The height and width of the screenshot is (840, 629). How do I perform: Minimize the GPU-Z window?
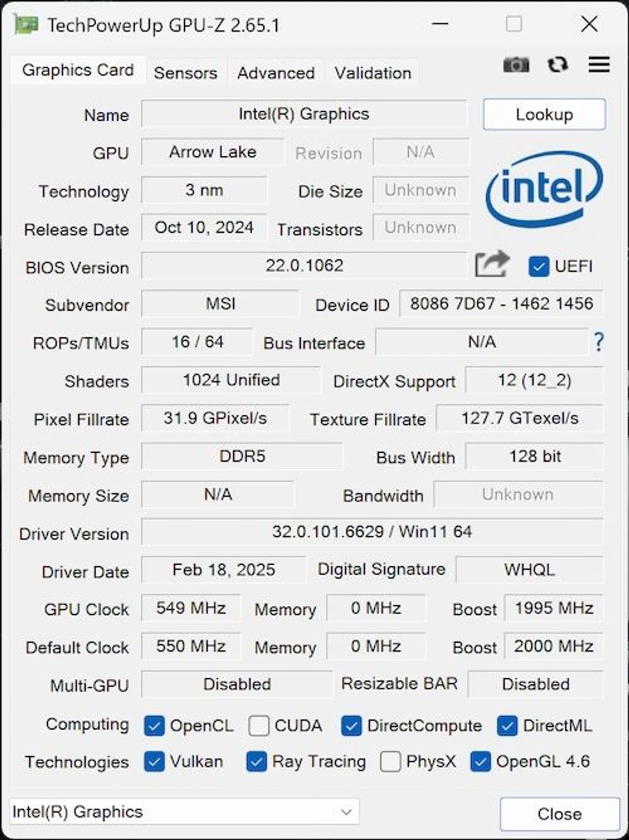pos(440,24)
